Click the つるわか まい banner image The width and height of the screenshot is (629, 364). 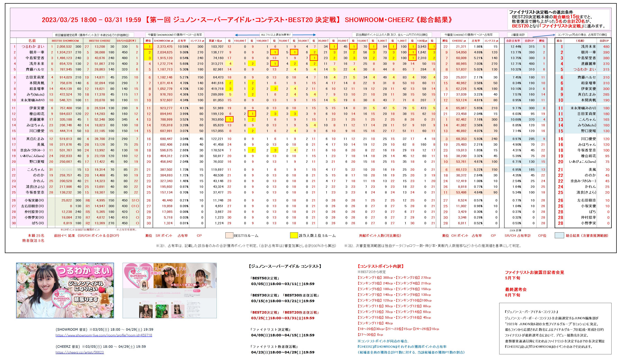click(65, 290)
